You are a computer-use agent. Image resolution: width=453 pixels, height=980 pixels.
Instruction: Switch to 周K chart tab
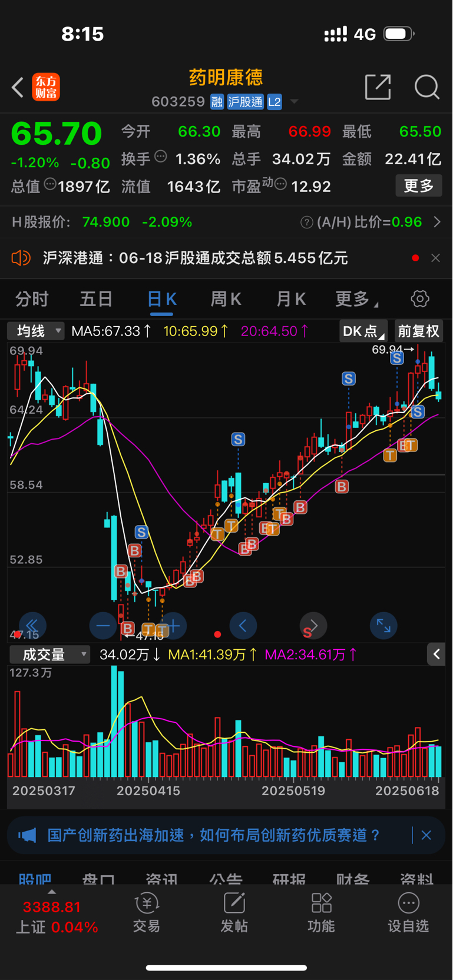pos(226,299)
